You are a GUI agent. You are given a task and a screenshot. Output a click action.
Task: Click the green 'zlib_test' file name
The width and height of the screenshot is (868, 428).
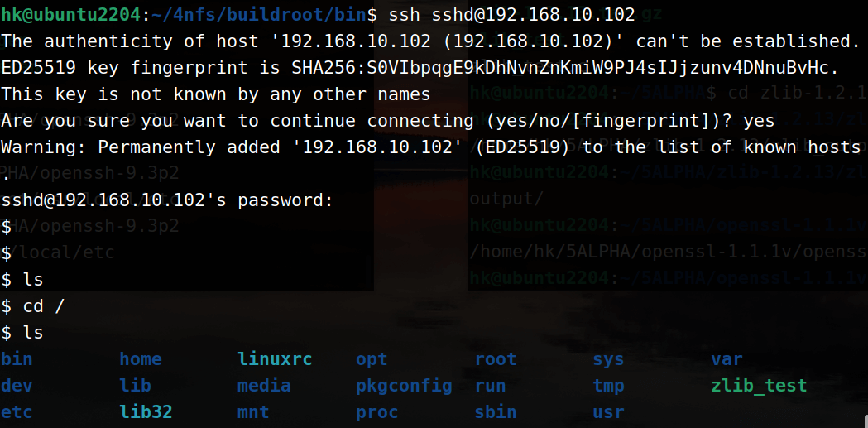coord(758,386)
